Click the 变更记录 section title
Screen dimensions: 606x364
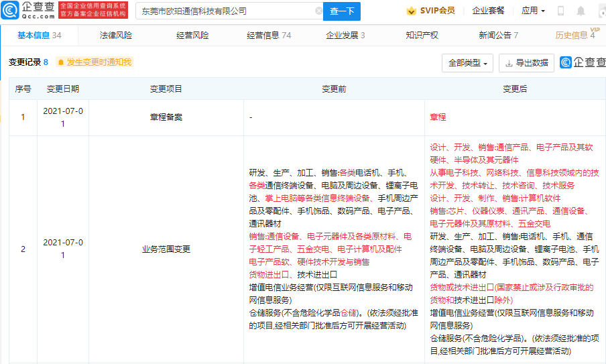point(25,62)
